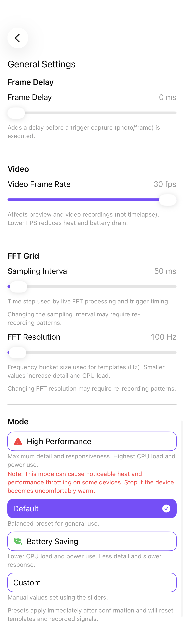Select the Custom mode
This screenshot has height=644, width=184.
point(92,583)
